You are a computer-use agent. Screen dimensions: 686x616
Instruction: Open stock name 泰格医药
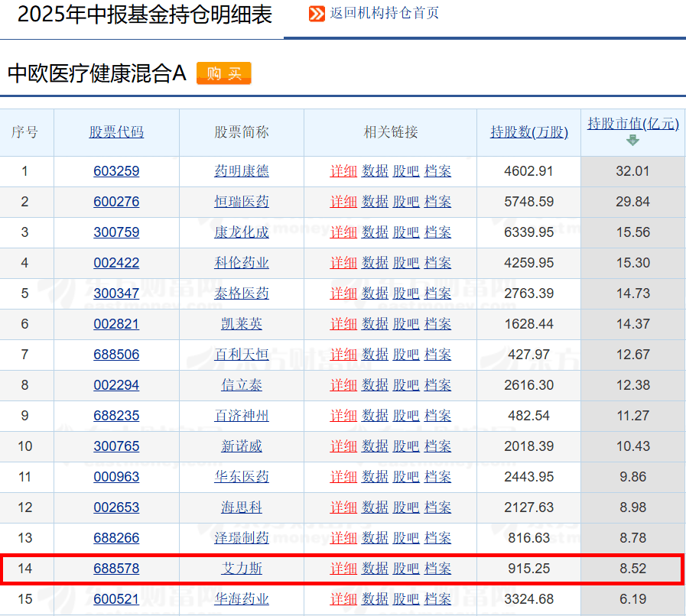(242, 293)
